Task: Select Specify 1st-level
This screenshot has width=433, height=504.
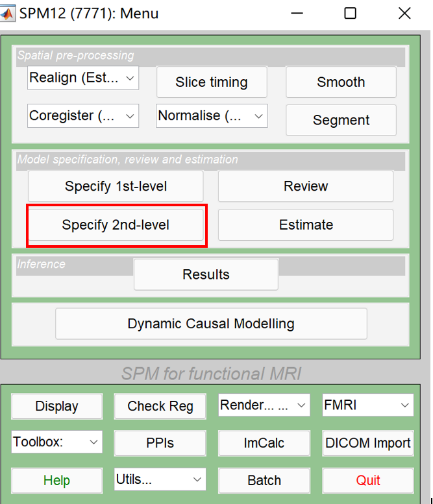Action: coord(116,186)
